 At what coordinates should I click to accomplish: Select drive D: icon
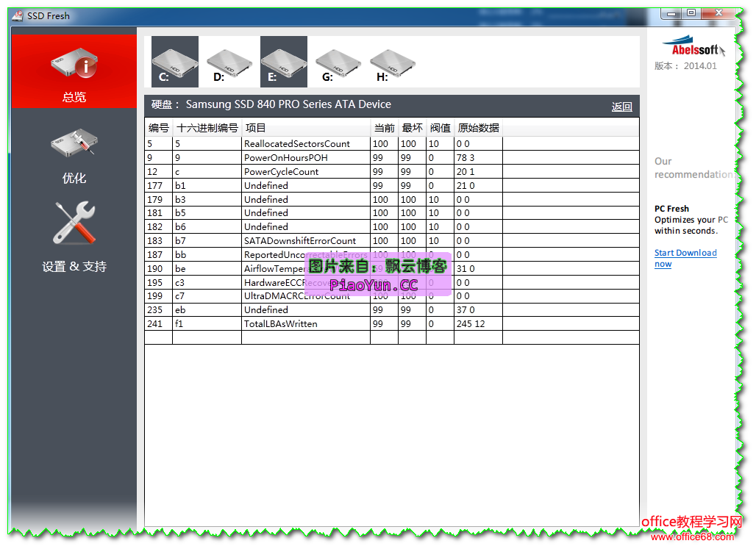coord(229,62)
